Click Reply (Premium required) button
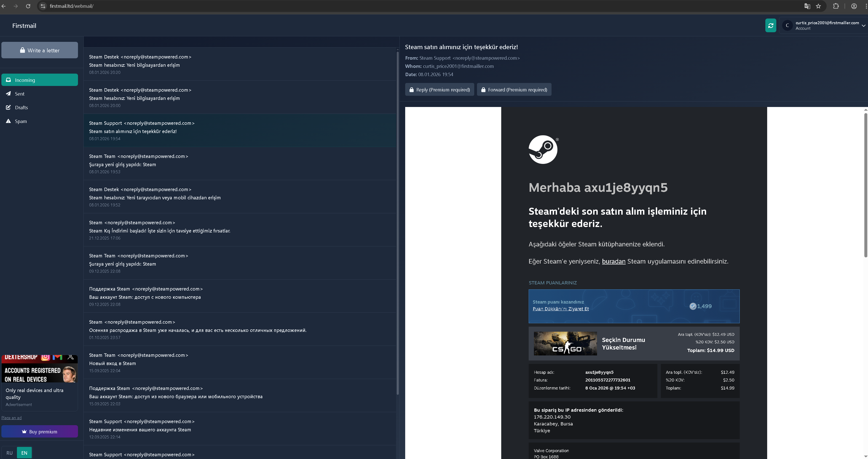Screen dimensions: 868x459 coord(439,90)
